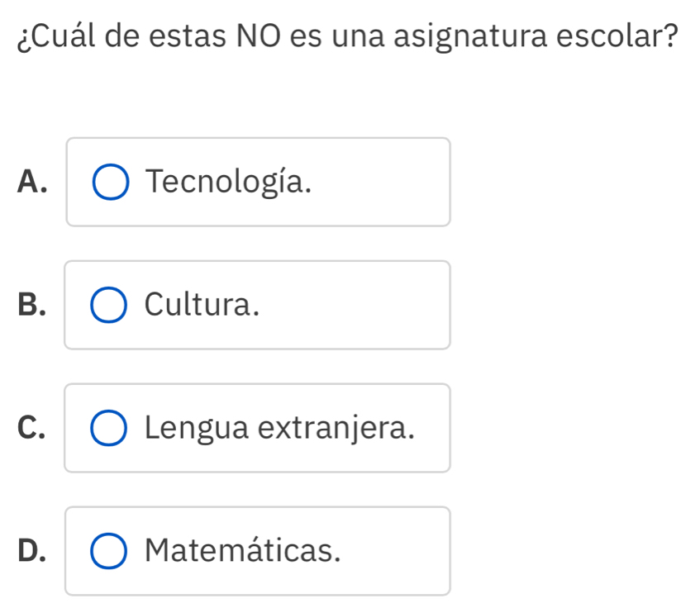The image size is (700, 608).
Task: Mark the Matemáticas radio circle
Action: pyautogui.click(x=111, y=551)
